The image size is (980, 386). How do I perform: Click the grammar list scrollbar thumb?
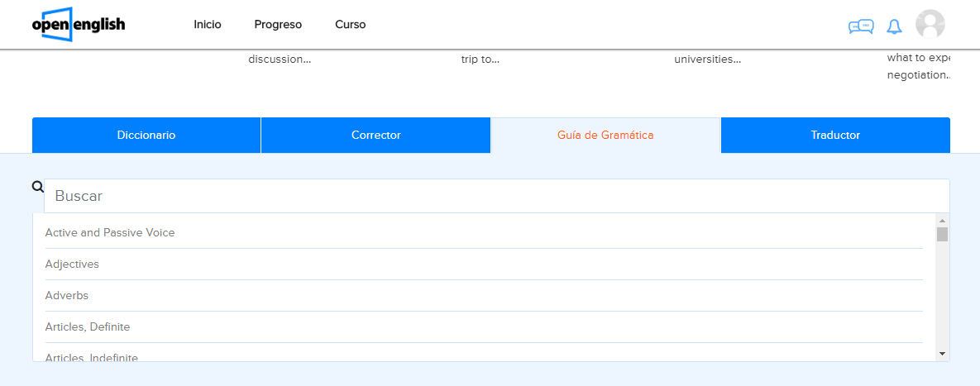click(942, 235)
